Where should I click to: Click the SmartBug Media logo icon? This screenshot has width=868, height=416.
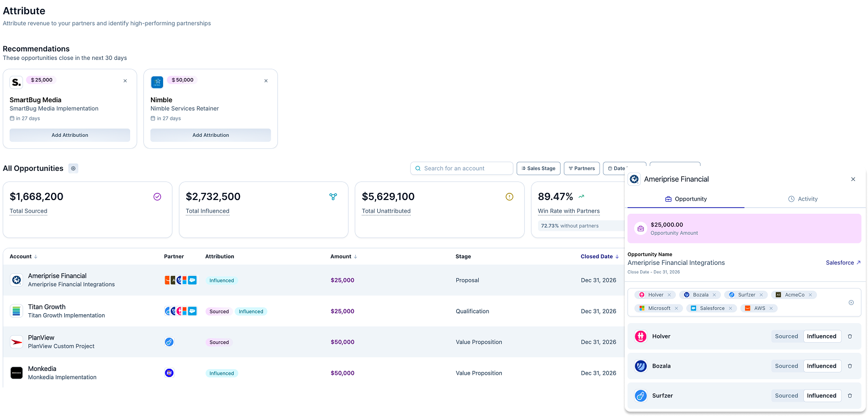[x=16, y=82]
